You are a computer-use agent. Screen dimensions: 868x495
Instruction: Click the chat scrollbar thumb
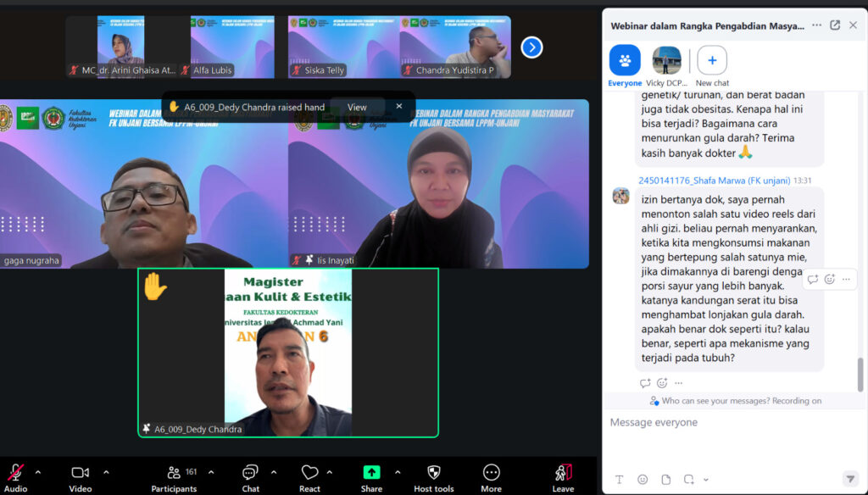[860, 375]
